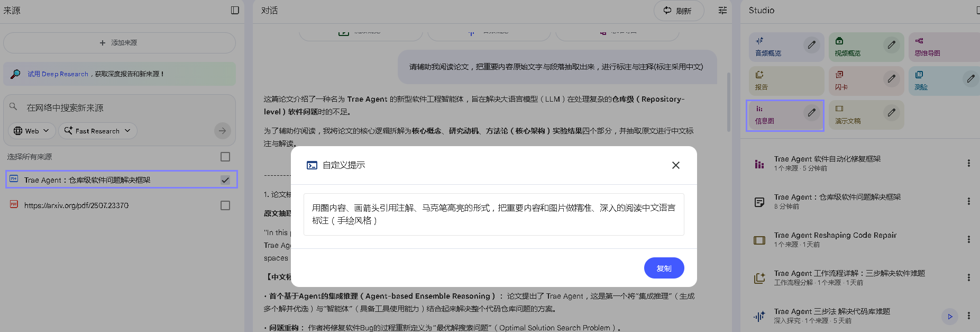The width and height of the screenshot is (980, 332).
Task: Click the infographic icon beside 软件自动化修复框架
Action: [759, 164]
